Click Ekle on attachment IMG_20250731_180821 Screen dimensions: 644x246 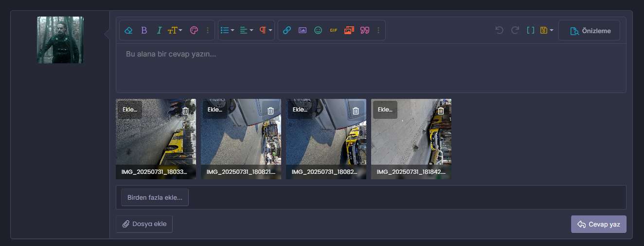tap(215, 110)
